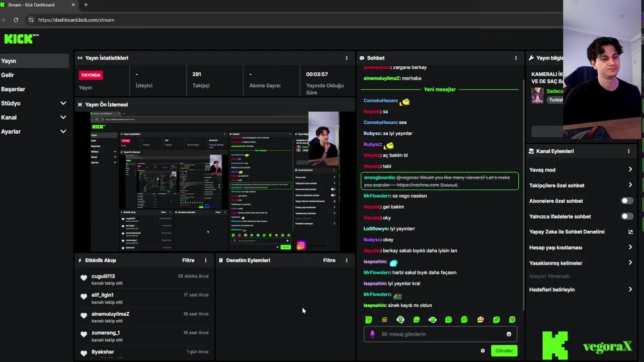Click follower zumerang_1 in activity feed

click(105, 333)
